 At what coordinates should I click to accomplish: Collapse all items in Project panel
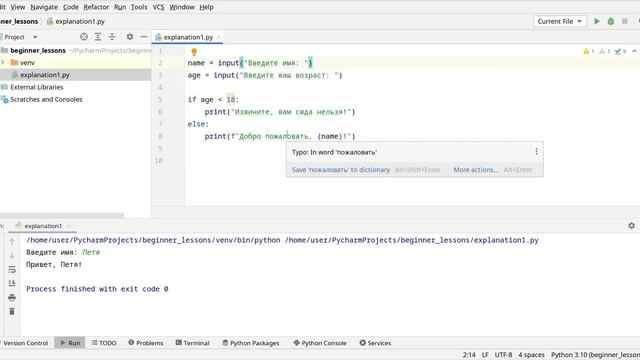(x=112, y=37)
